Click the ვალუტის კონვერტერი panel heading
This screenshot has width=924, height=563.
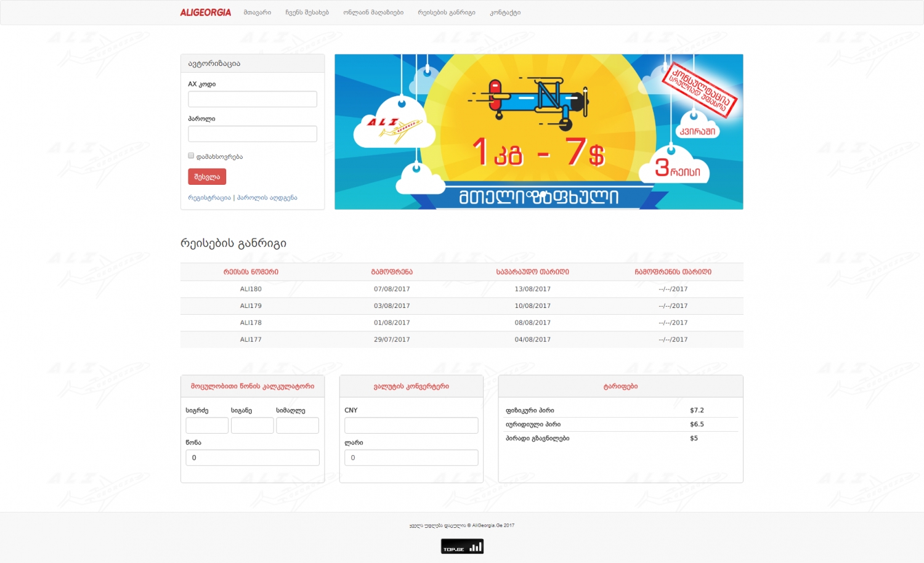pyautogui.click(x=411, y=386)
